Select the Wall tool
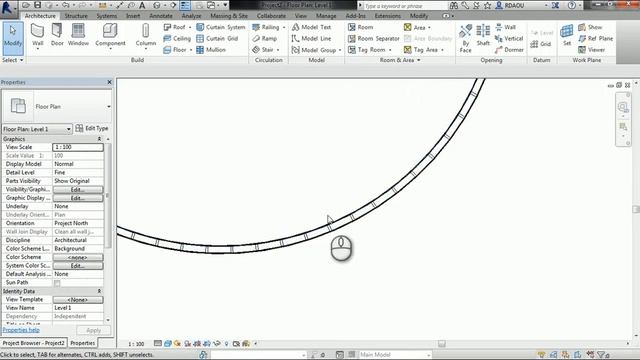This screenshot has height=360, width=640. pyautogui.click(x=38, y=36)
